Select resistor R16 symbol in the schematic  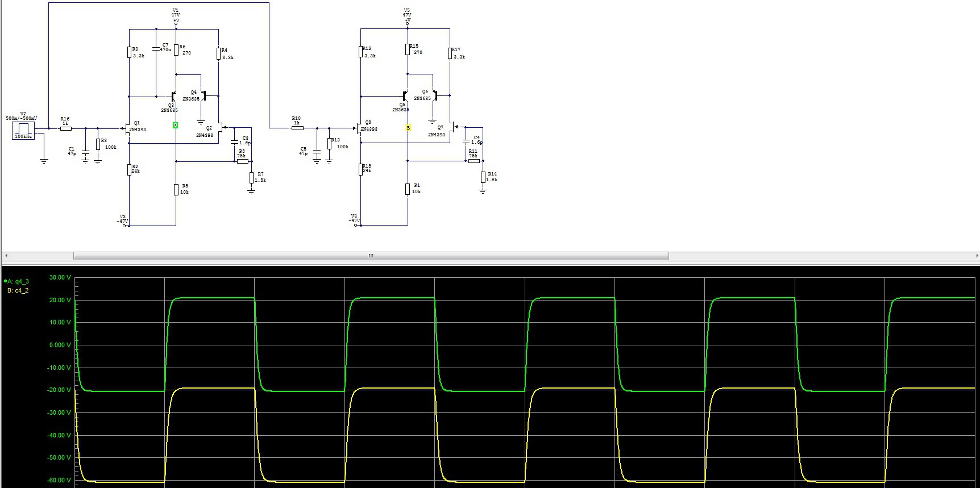coord(65,128)
